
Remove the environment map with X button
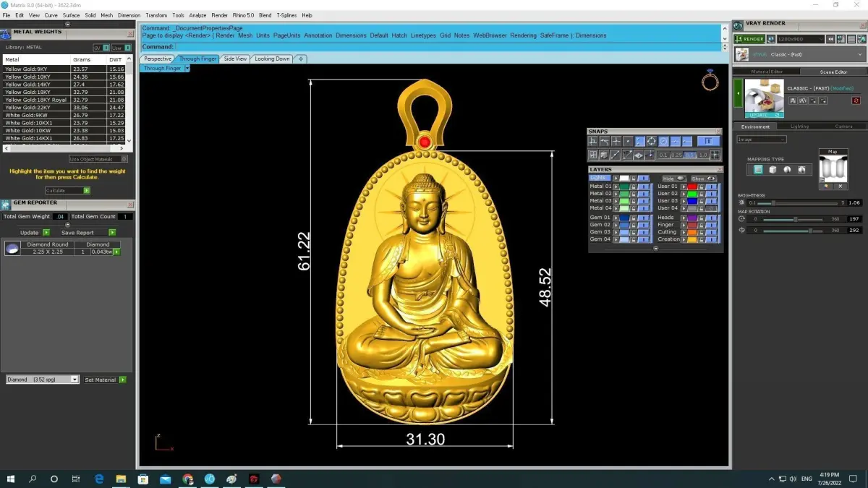(x=841, y=187)
